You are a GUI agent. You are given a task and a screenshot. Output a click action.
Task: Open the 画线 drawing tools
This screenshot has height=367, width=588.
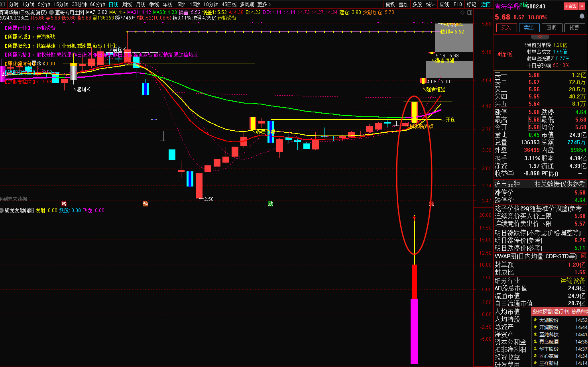pos(444,4)
